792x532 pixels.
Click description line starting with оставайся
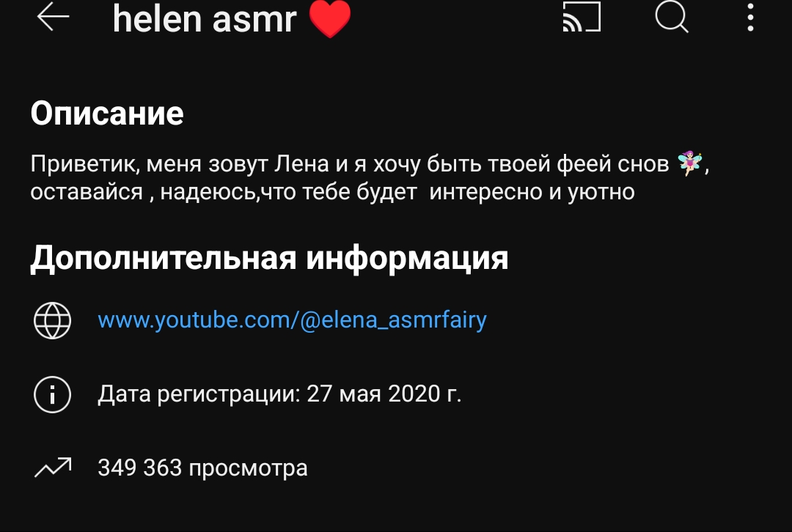coord(332,192)
